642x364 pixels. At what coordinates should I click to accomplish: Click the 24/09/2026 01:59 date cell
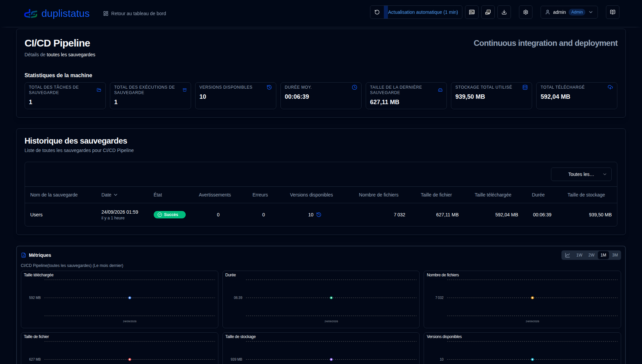coord(120,212)
